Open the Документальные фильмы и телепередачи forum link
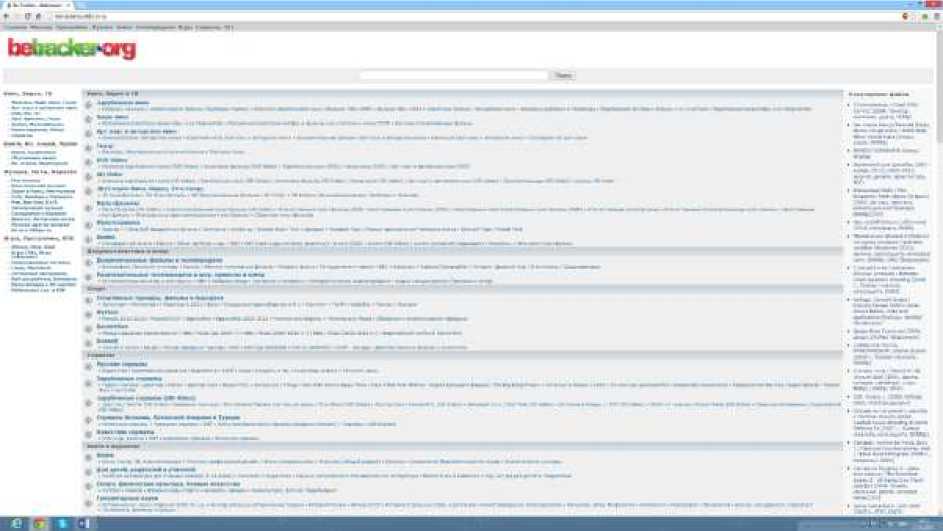Viewport: 943px width, 531px height. [x=159, y=260]
